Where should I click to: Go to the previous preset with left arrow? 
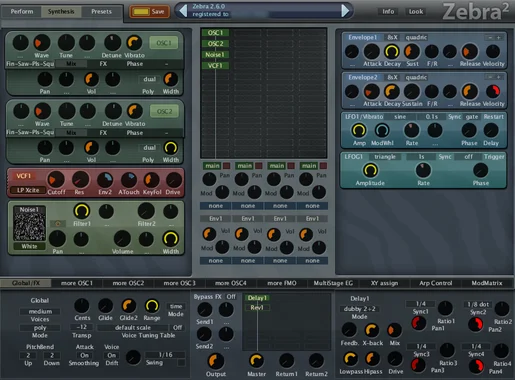tap(183, 11)
